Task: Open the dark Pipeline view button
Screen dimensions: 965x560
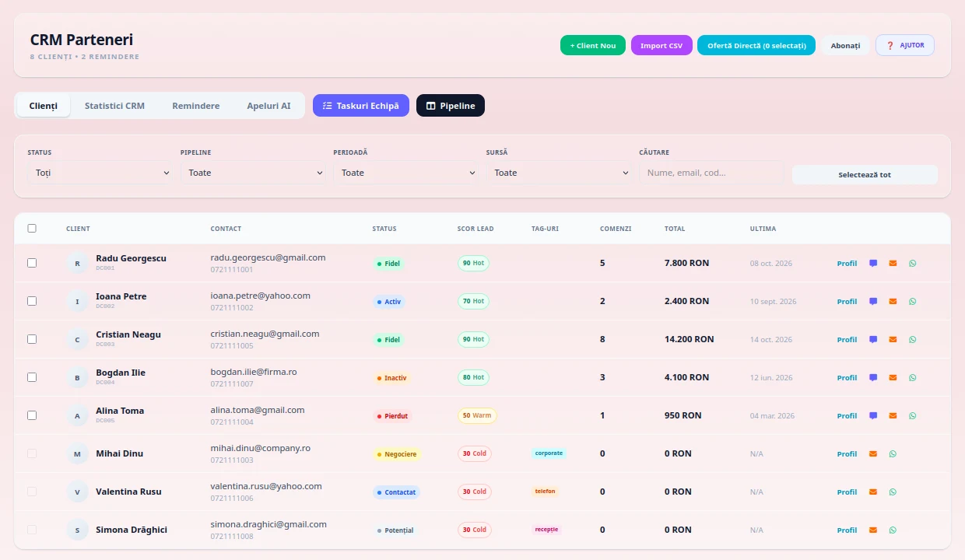Action: point(451,106)
